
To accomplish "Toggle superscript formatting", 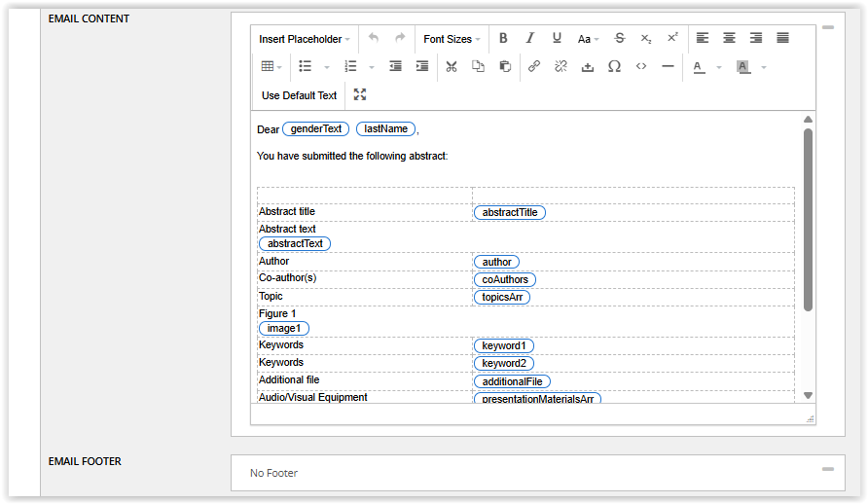I will click(672, 39).
